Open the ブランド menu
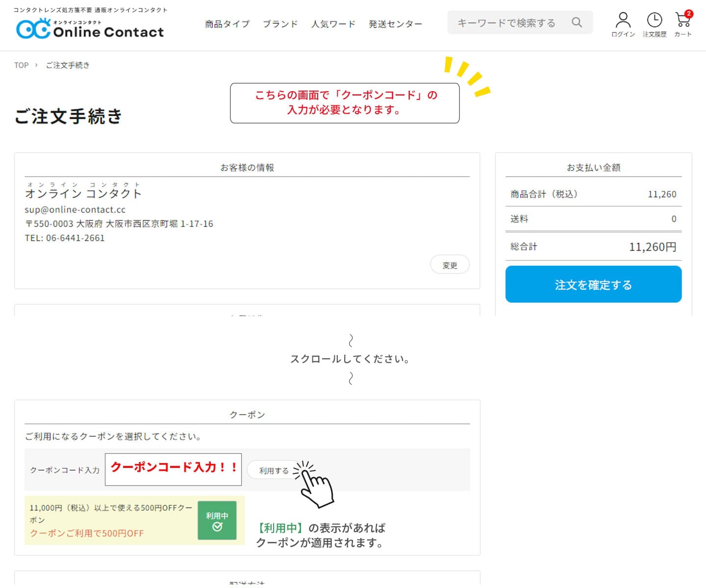 [x=280, y=24]
